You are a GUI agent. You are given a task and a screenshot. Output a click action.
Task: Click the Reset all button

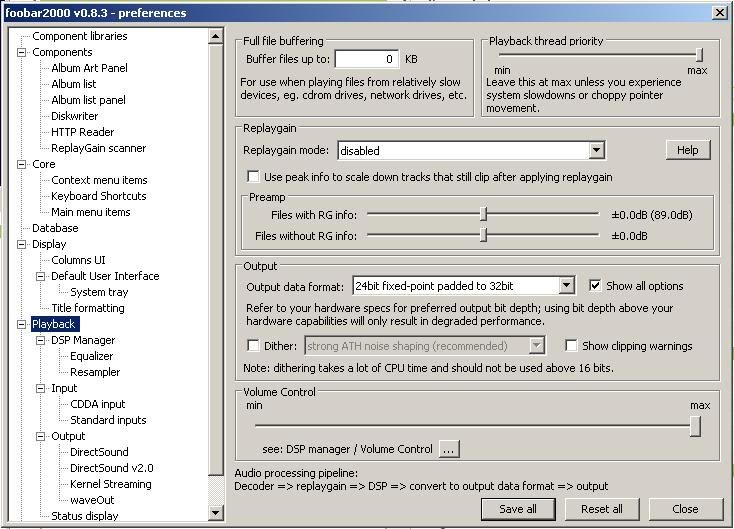tap(602, 509)
